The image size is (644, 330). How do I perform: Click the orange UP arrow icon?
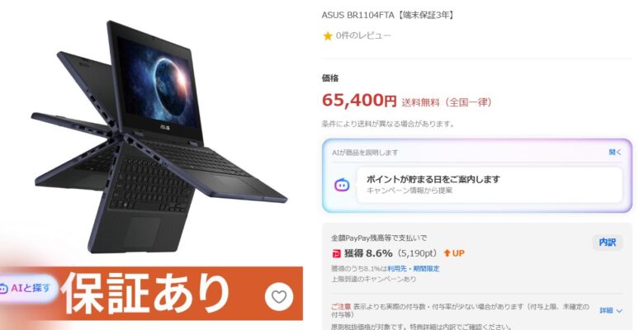click(x=447, y=253)
